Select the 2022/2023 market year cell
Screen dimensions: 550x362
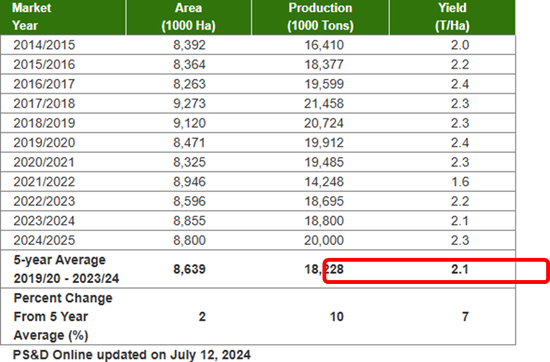44,201
